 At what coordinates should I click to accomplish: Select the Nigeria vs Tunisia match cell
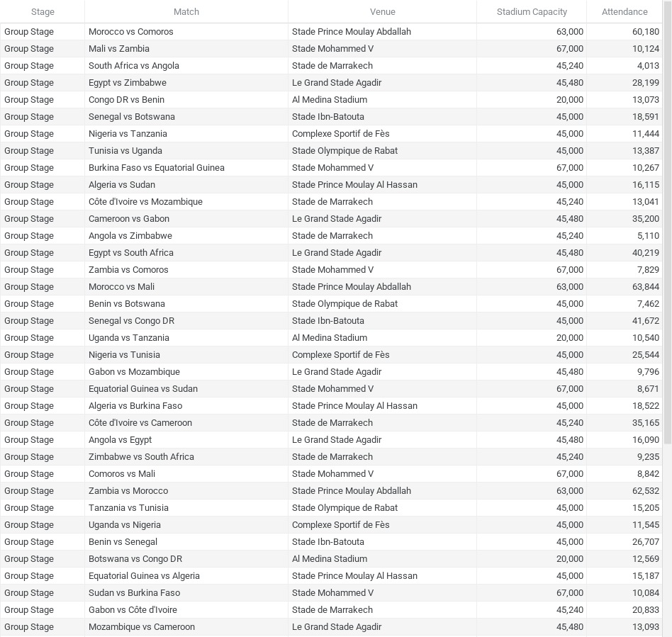pos(124,355)
